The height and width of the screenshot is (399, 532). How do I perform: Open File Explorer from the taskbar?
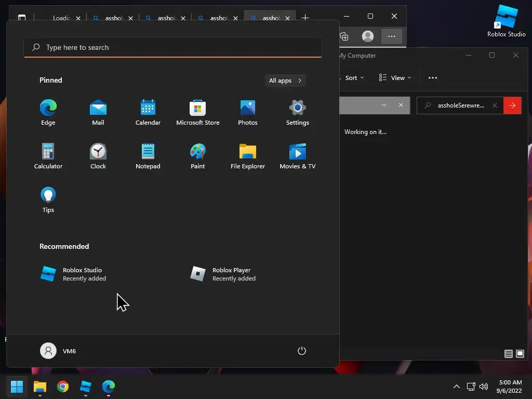coord(40,386)
